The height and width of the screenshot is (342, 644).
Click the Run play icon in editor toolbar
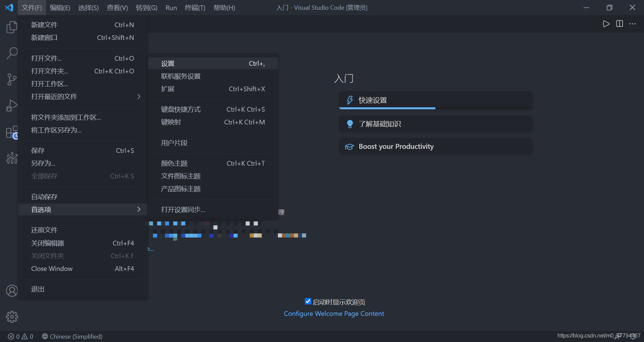606,24
